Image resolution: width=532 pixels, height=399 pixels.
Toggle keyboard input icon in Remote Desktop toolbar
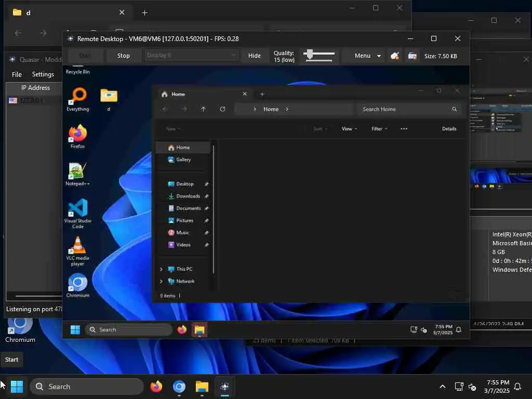pyautogui.click(x=412, y=56)
